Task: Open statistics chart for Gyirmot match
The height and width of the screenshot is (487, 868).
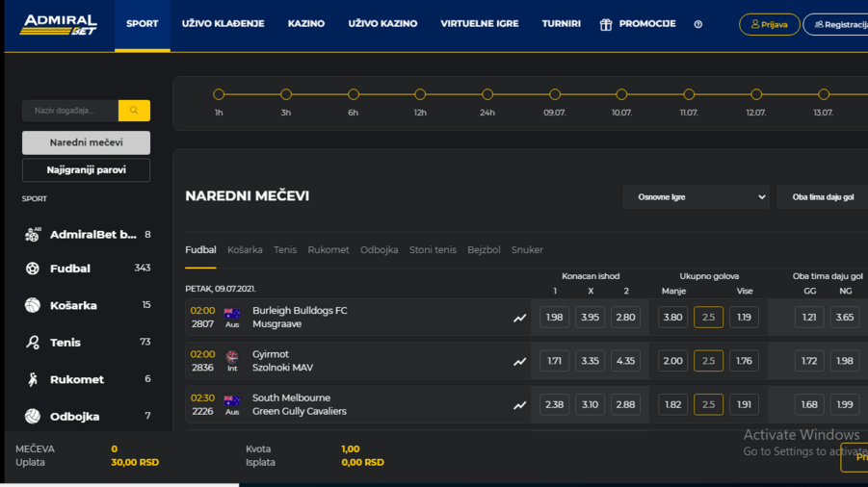Action: (519, 362)
